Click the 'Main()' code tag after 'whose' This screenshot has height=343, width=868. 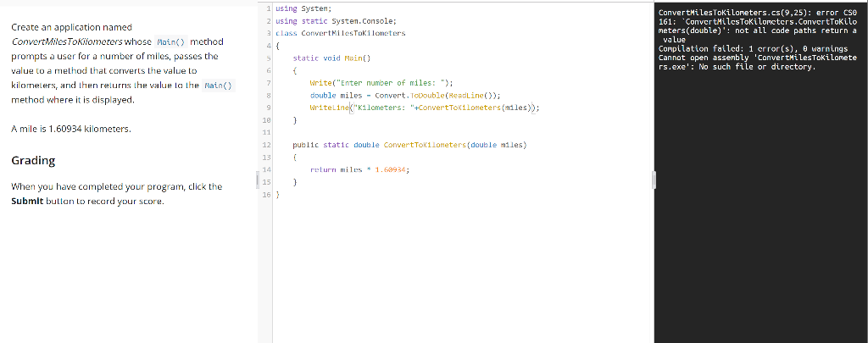170,42
